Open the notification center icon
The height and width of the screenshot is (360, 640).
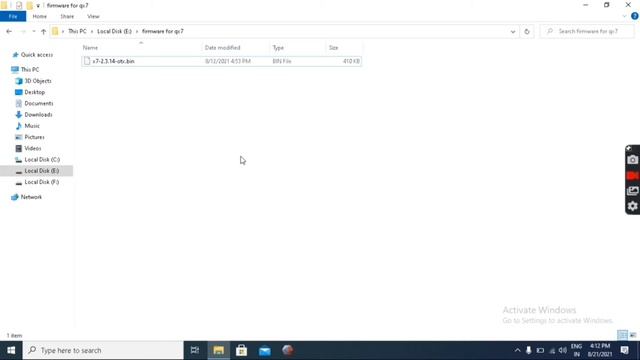tap(624, 350)
